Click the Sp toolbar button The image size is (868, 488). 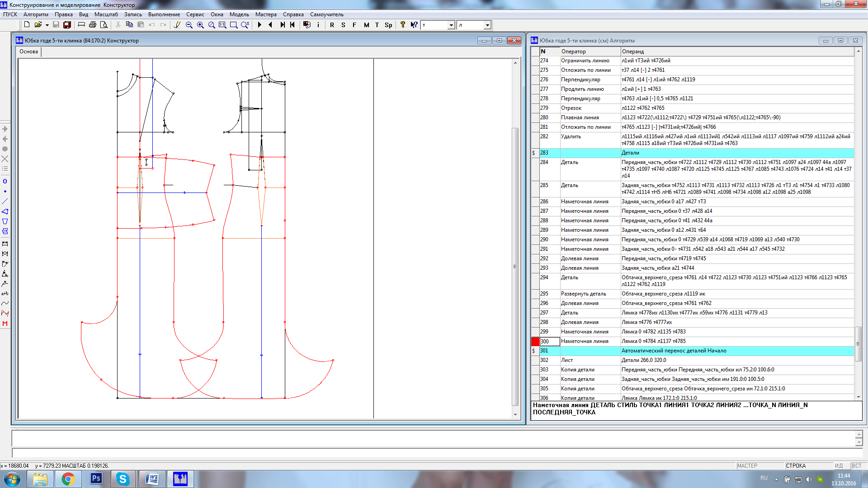tap(388, 25)
